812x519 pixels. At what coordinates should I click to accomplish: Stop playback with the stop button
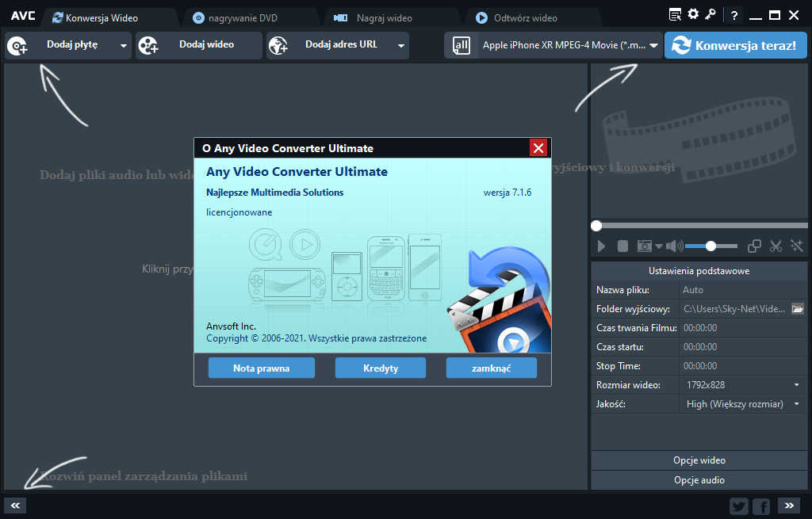click(x=622, y=246)
